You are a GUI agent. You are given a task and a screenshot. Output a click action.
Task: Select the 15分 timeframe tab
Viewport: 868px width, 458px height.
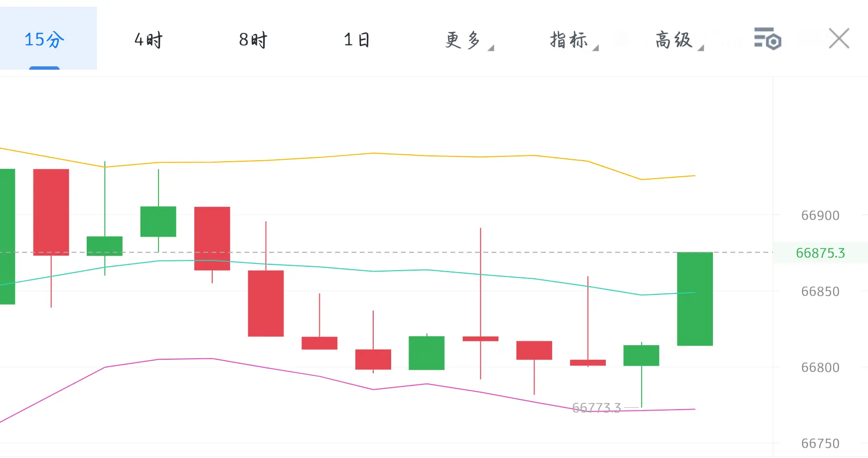pyautogui.click(x=44, y=39)
